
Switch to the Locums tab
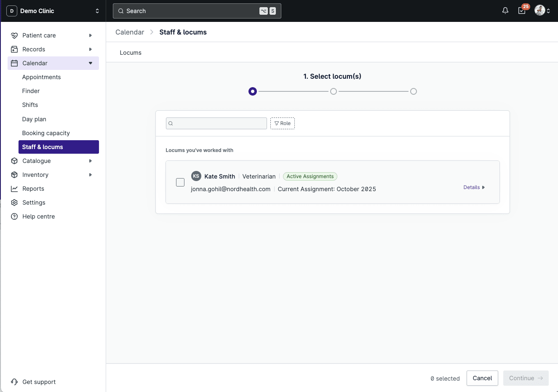pyautogui.click(x=131, y=52)
